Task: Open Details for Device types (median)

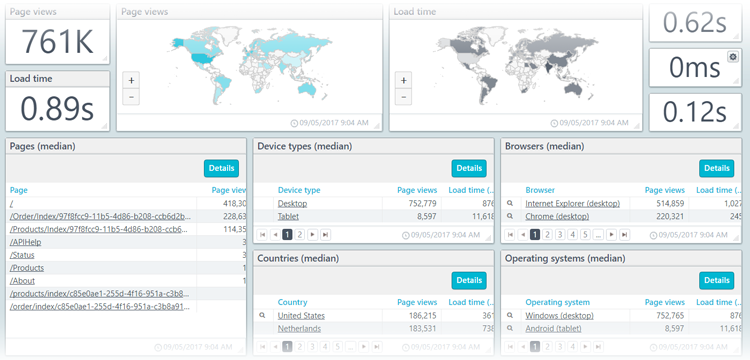Action: tap(469, 168)
